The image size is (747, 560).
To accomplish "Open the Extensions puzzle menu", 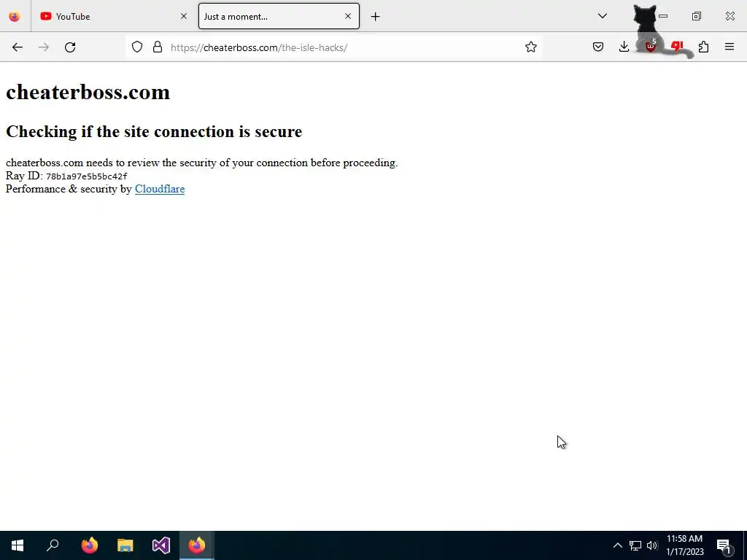I will [x=703, y=47].
